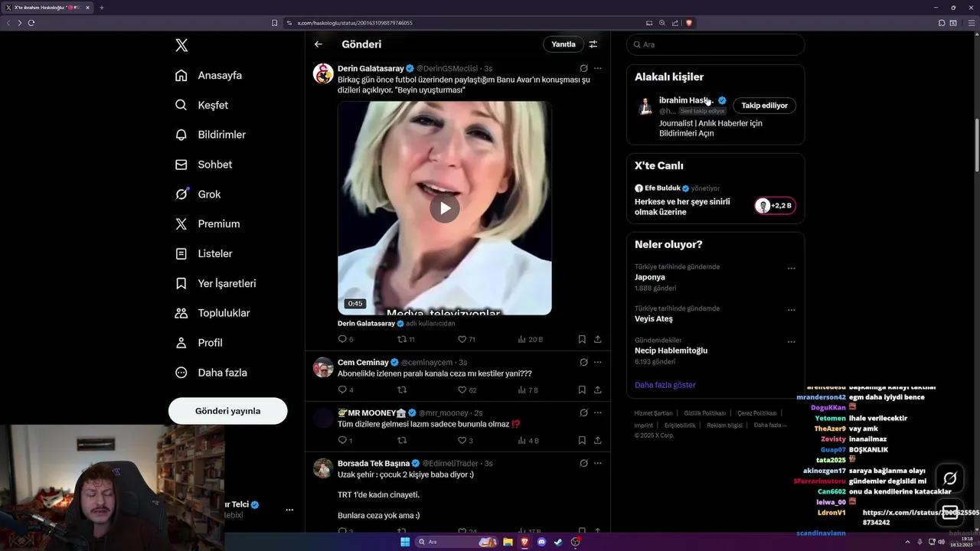This screenshot has height=551, width=980.
Task: Open Sohbet messages
Action: click(204, 165)
